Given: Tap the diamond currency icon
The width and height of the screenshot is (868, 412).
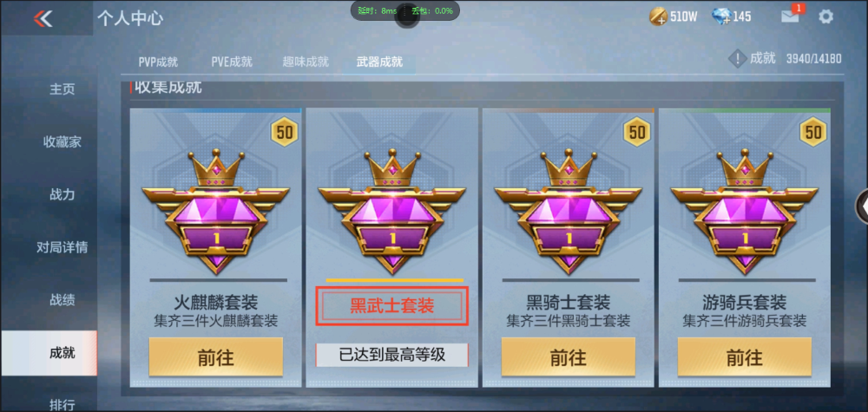Looking at the screenshot, I should coord(721,16).
